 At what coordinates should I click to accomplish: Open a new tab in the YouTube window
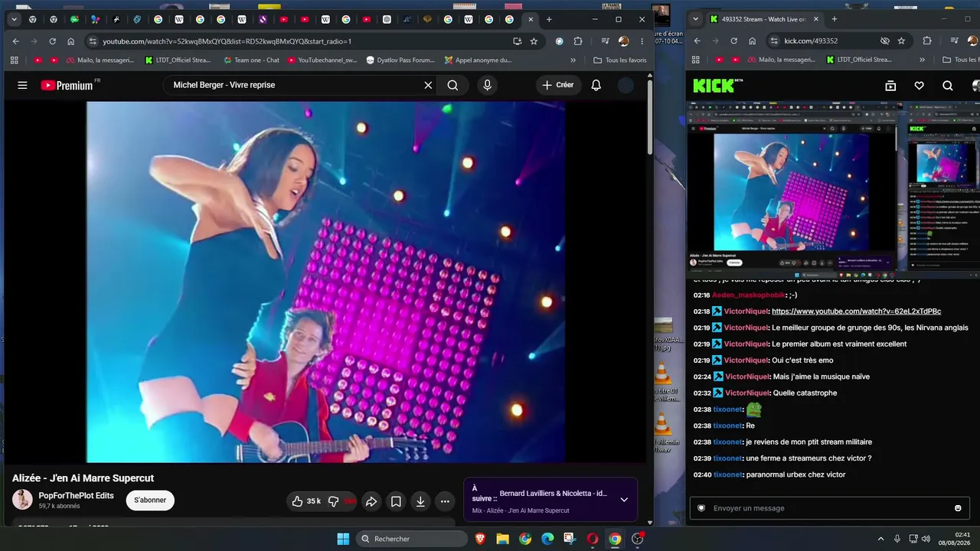548,19
